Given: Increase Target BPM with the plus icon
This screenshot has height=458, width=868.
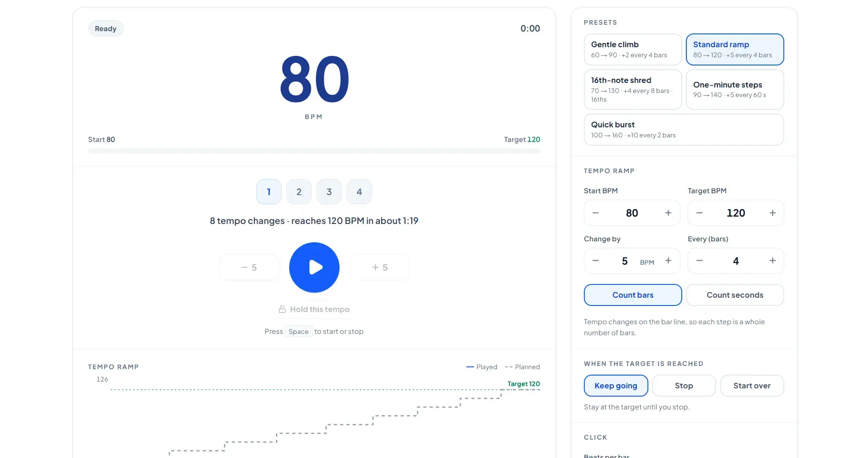Looking at the screenshot, I should pyautogui.click(x=772, y=213).
